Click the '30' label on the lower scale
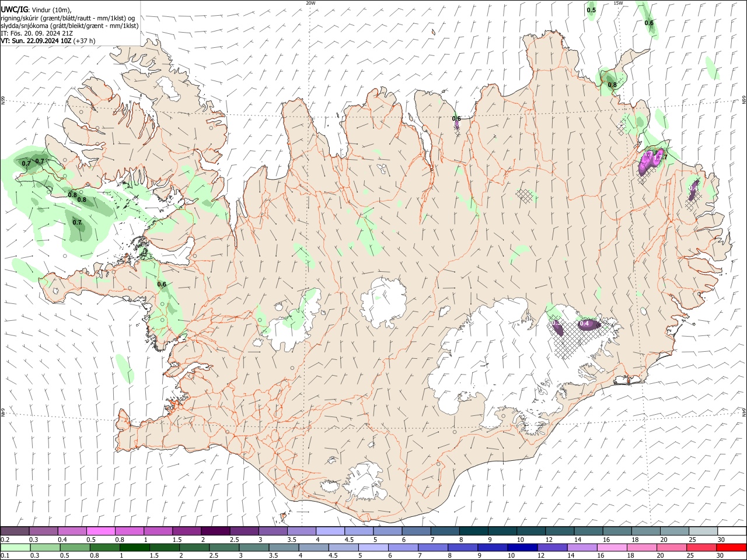 point(720,556)
